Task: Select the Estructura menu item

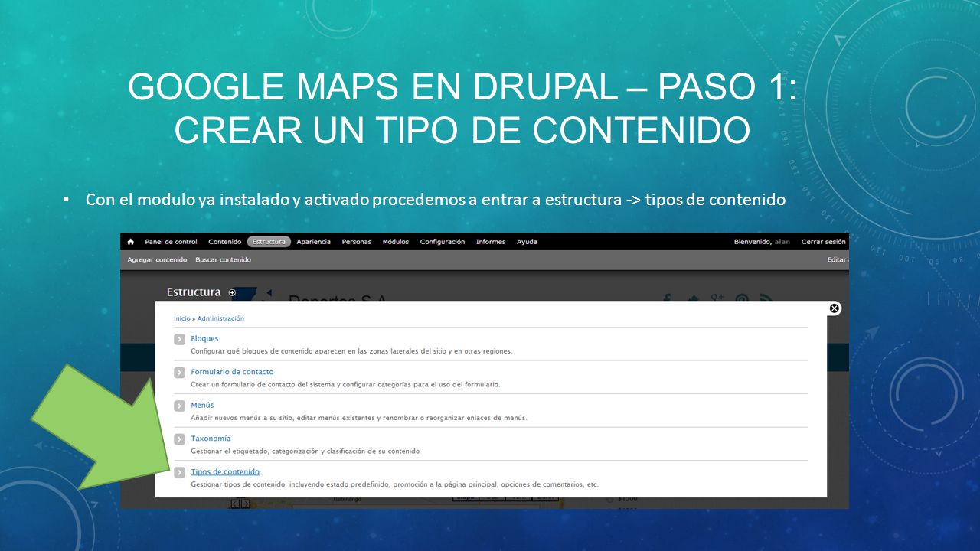Action: 269,242
